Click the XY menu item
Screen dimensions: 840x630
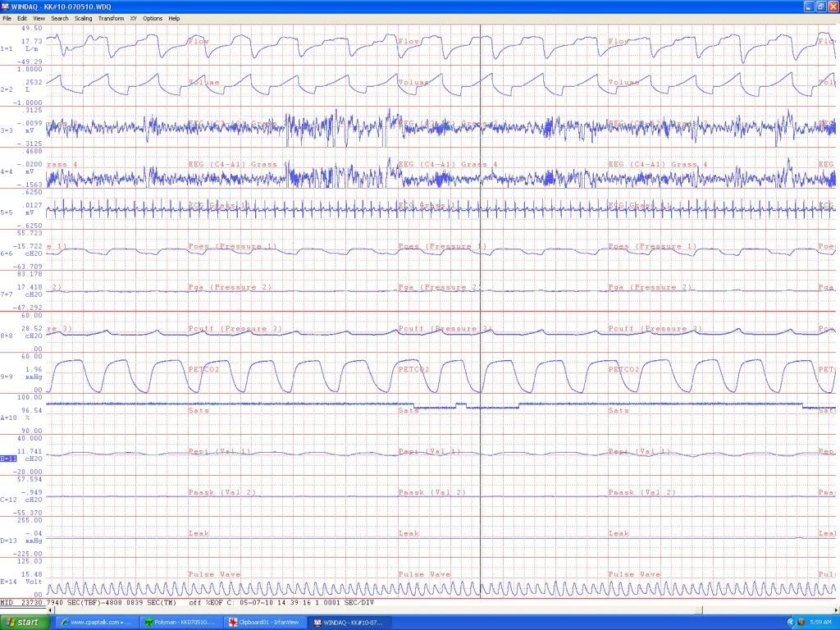point(133,18)
